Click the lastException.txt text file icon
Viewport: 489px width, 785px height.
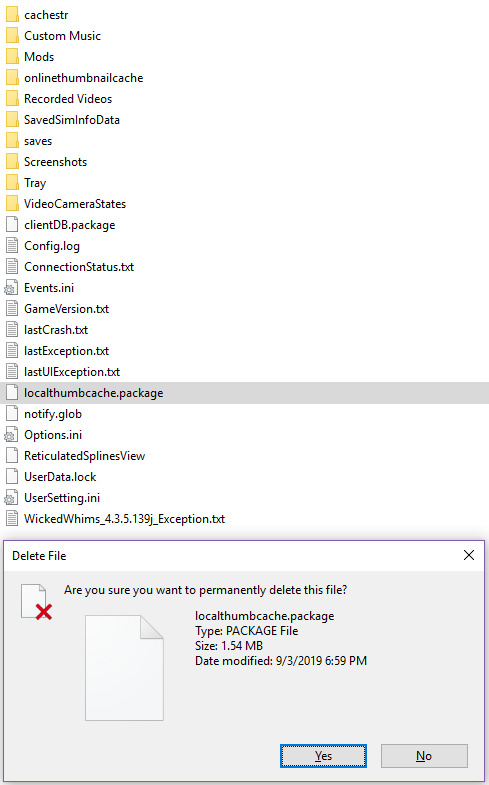(12, 351)
